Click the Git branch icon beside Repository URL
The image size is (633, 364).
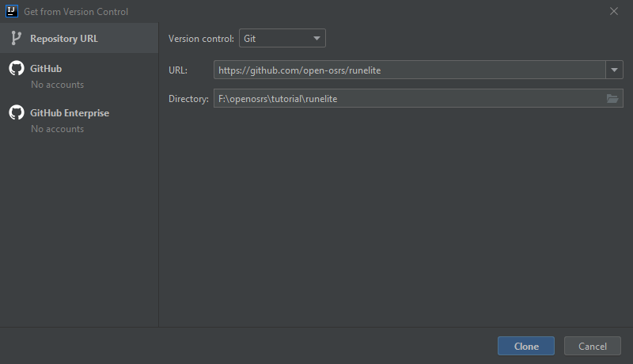tap(16, 38)
